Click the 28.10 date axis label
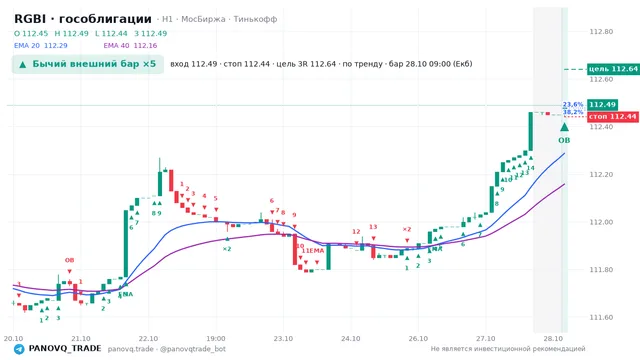 (553, 338)
